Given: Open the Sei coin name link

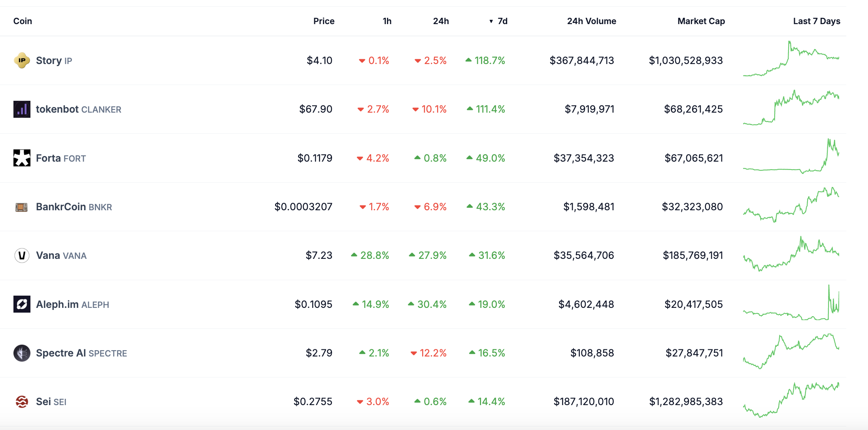Looking at the screenshot, I should [43, 402].
